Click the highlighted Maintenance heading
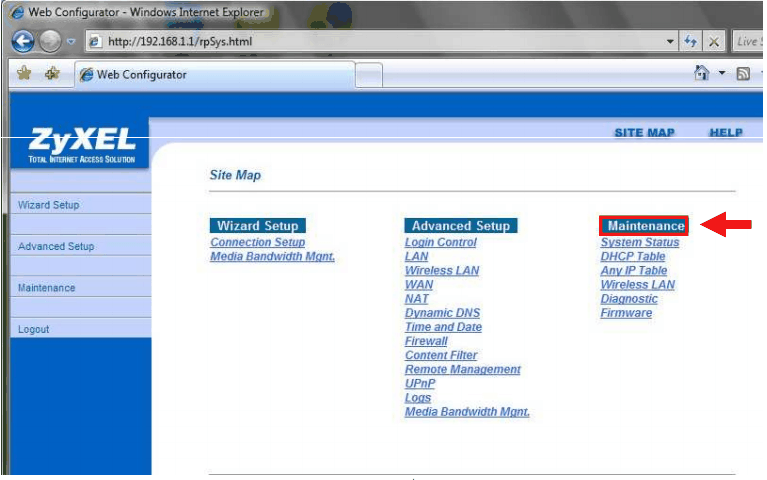Viewport: 767px width, 480px height. click(645, 226)
